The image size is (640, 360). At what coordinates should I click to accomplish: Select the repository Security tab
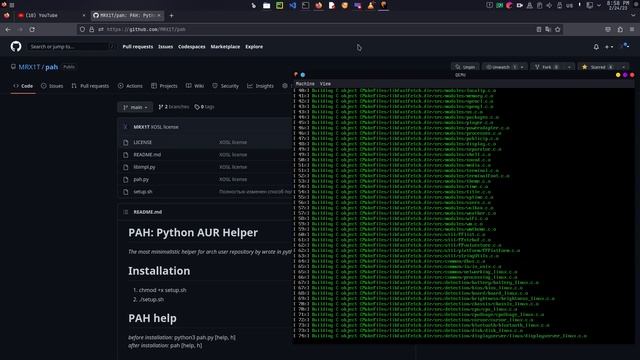(225, 86)
